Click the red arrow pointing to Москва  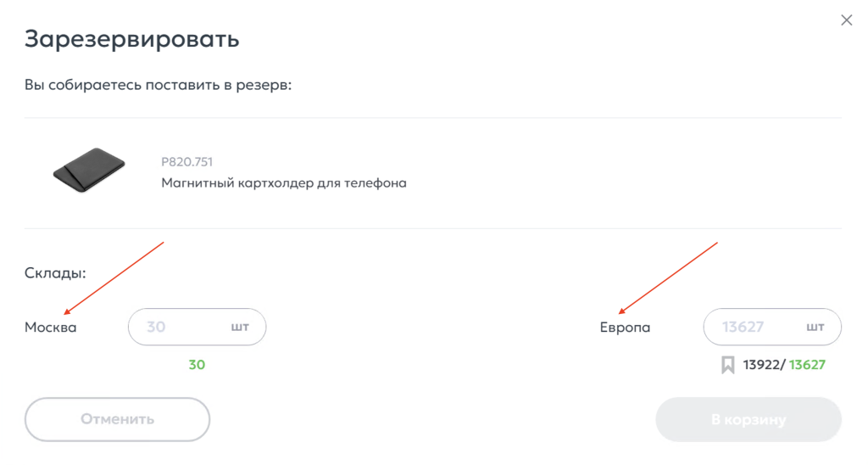tap(114, 277)
